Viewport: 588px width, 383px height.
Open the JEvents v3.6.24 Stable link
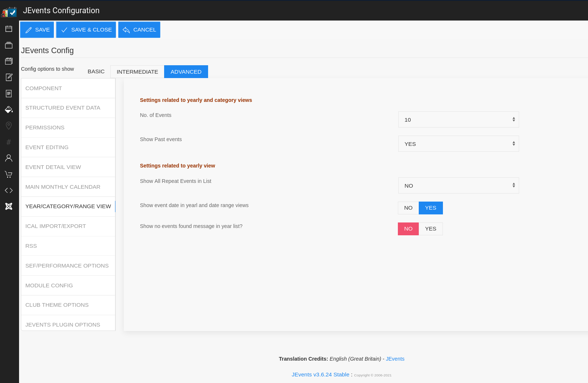tap(321, 375)
